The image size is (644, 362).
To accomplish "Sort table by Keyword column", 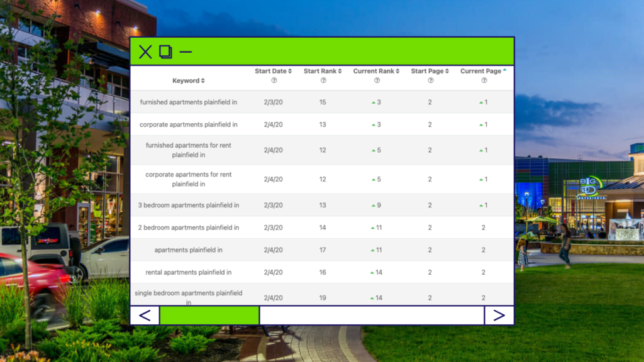I will click(x=188, y=80).
